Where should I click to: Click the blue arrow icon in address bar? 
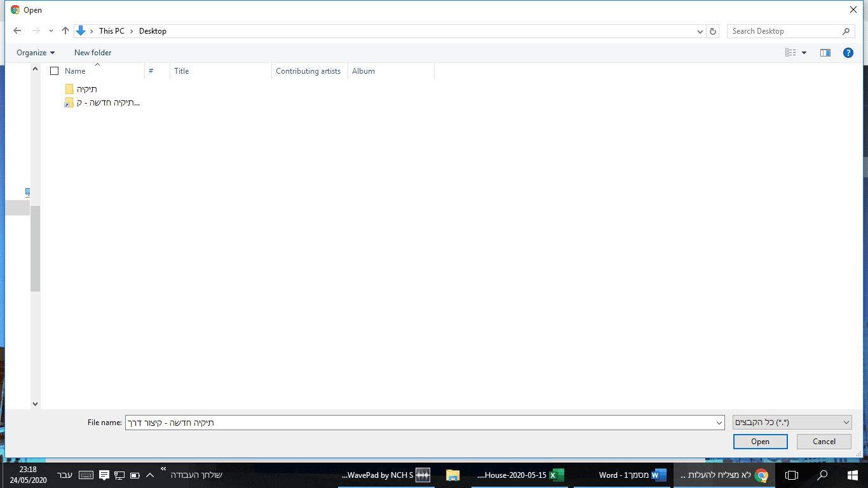(x=81, y=30)
